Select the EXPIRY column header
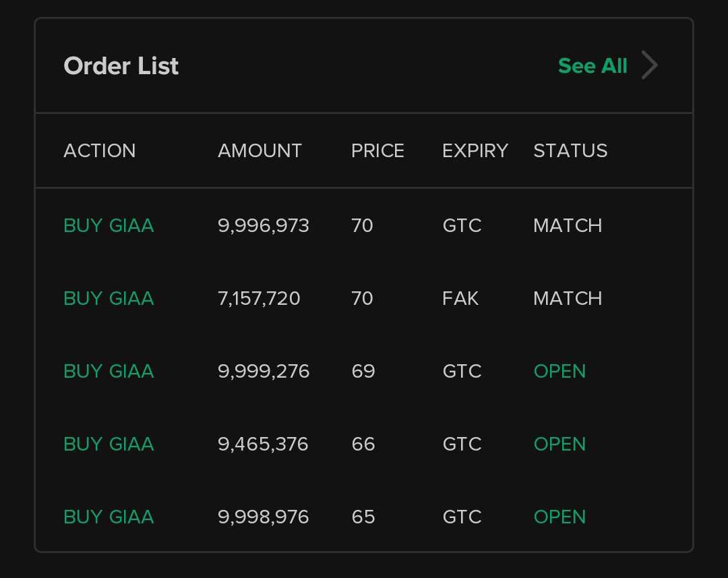 point(475,150)
